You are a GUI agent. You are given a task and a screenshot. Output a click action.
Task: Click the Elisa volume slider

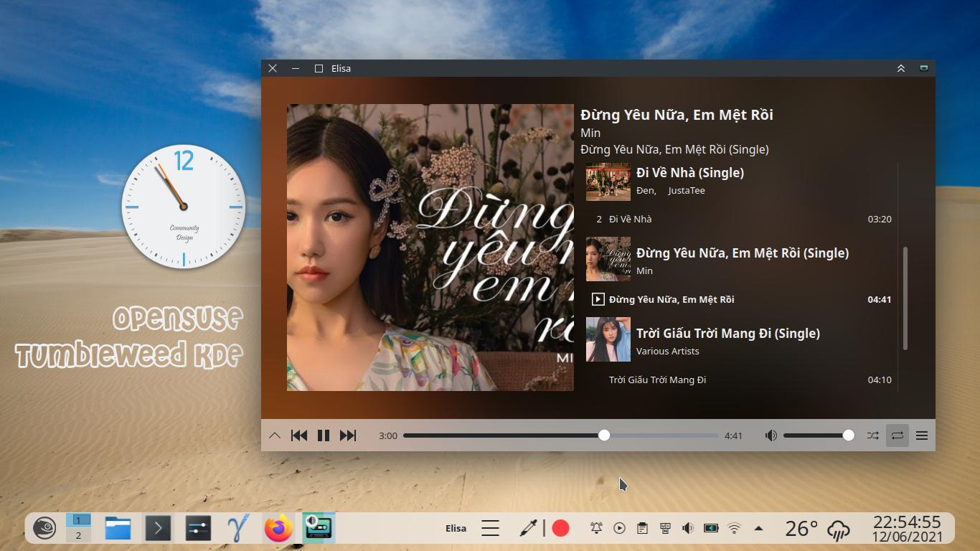819,435
